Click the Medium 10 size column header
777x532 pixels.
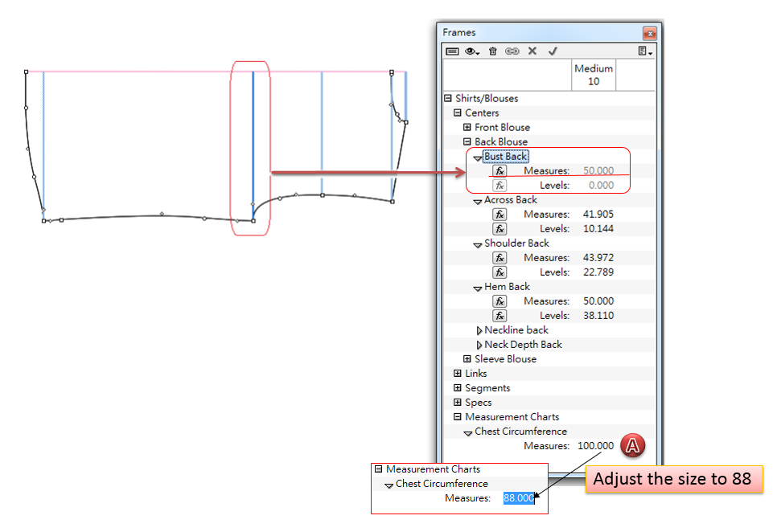(x=593, y=75)
